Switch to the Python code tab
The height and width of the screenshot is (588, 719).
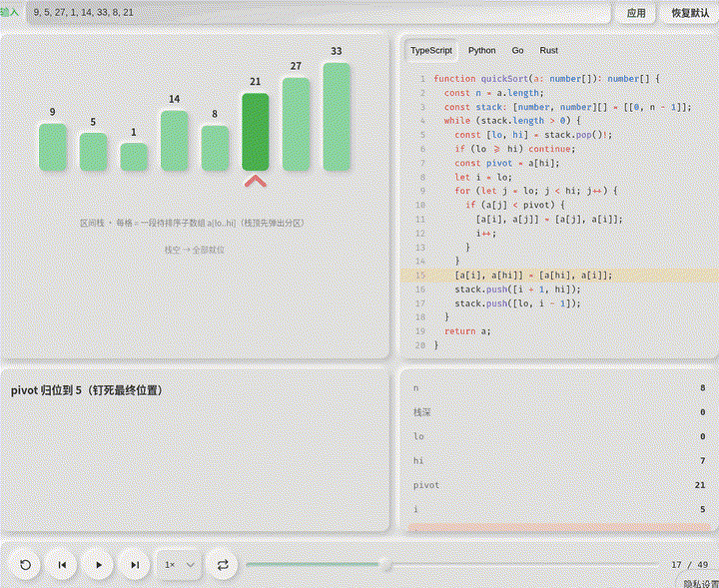481,50
